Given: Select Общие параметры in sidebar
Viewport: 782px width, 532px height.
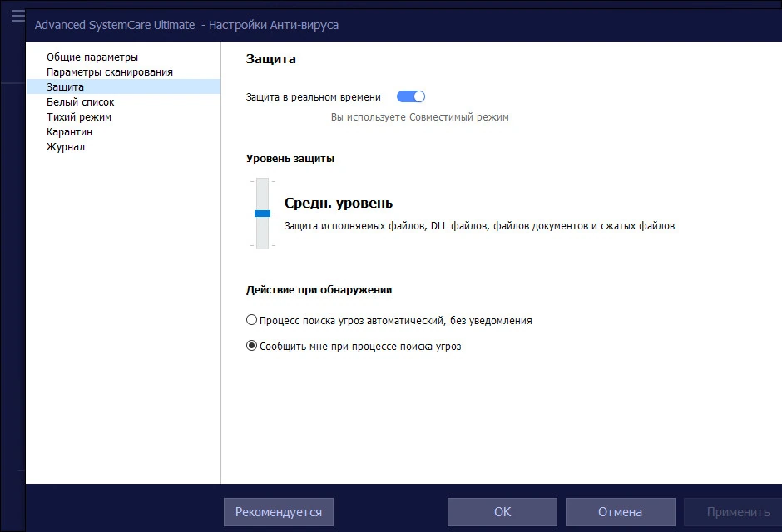Looking at the screenshot, I should click(x=92, y=57).
